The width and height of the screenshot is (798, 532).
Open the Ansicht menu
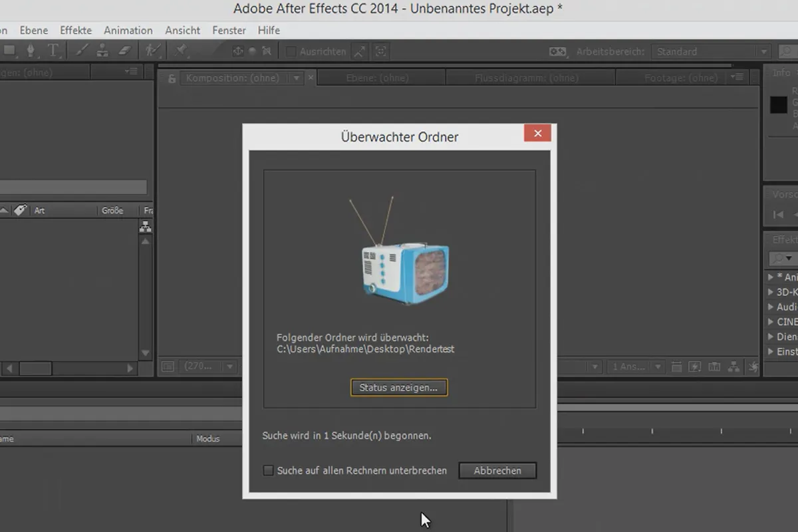[183, 31]
